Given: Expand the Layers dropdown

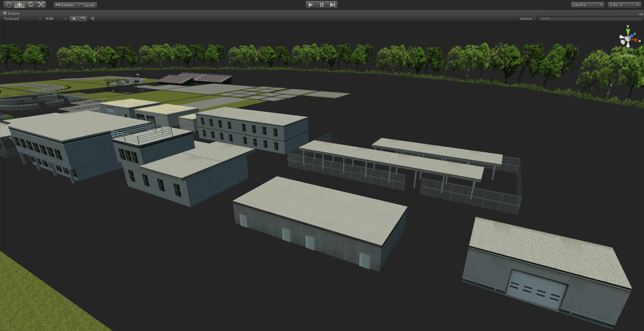Looking at the screenshot, I should [x=587, y=5].
